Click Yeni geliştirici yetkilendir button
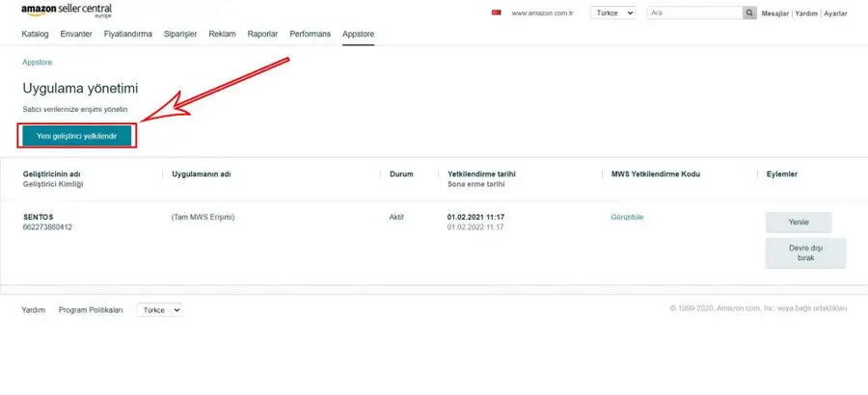Screen dimensions: 868x395 point(77,136)
